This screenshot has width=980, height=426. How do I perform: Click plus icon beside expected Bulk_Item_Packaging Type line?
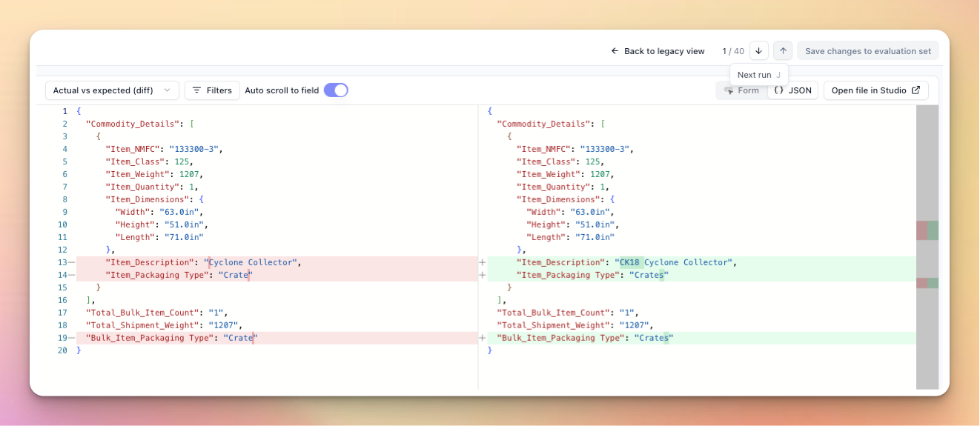click(x=483, y=338)
